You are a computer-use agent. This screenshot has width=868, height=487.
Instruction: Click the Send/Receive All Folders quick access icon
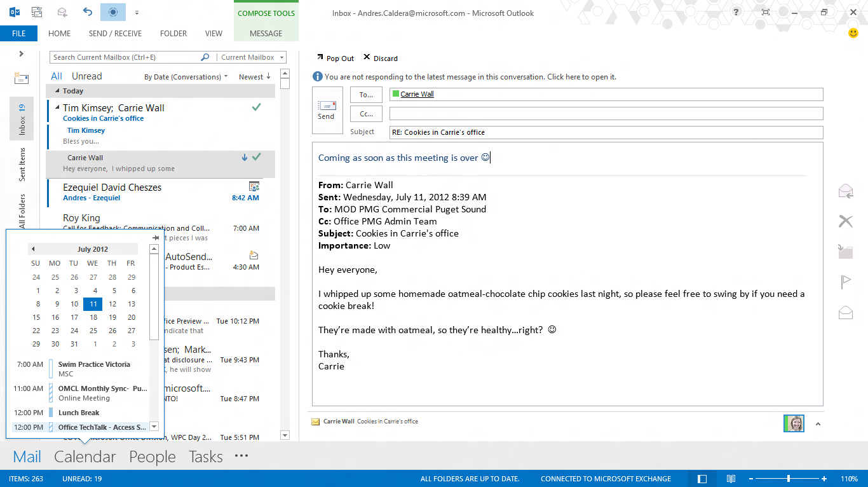[x=37, y=12]
